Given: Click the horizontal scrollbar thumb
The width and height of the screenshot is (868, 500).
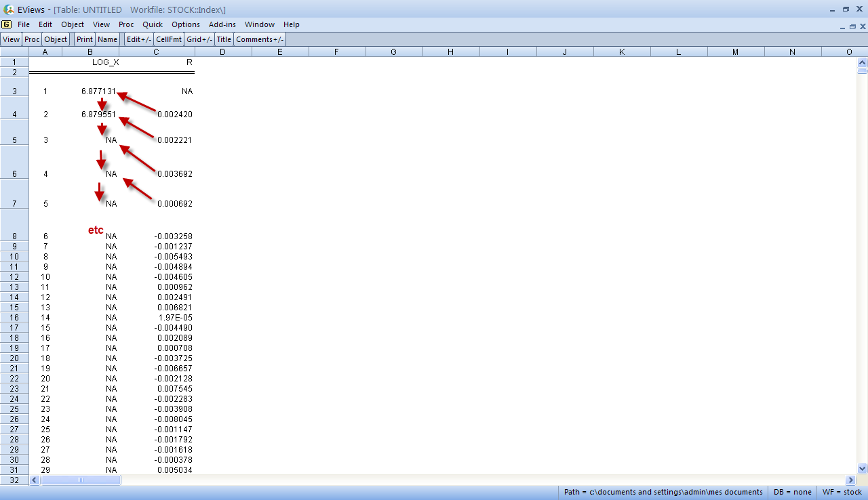Looking at the screenshot, I should pyautogui.click(x=81, y=480).
